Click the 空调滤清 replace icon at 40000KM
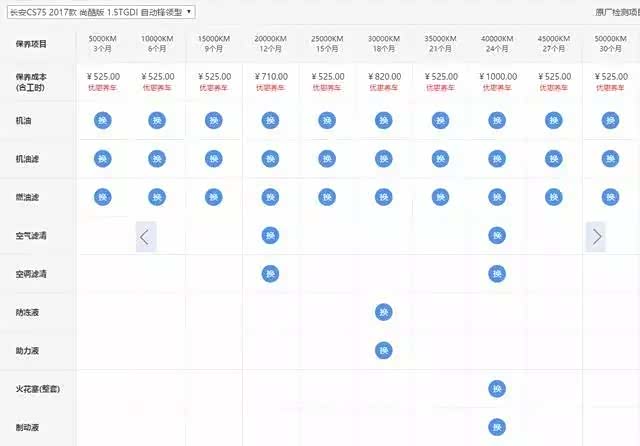Image resolution: width=640 pixels, height=446 pixels. click(497, 274)
